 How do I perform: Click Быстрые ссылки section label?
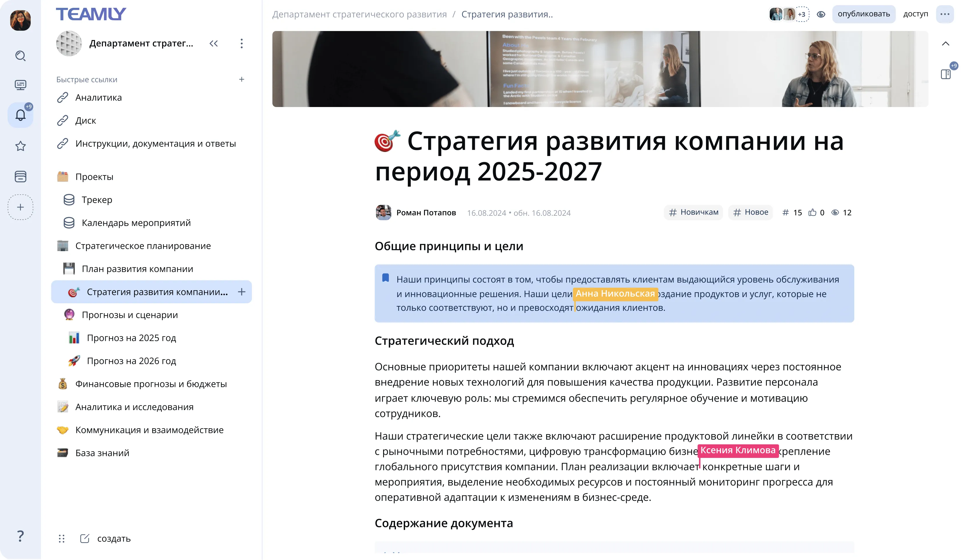87,80
